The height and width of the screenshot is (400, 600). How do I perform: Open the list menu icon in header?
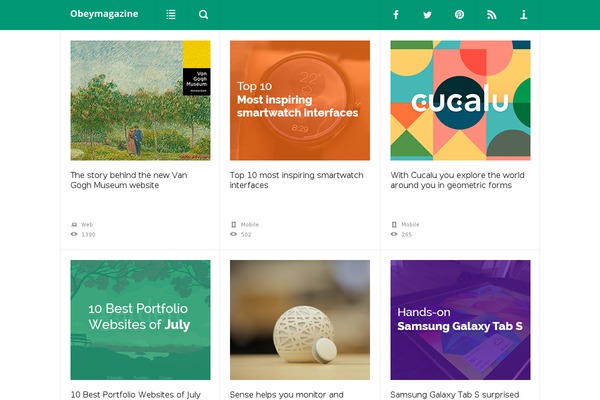(171, 15)
